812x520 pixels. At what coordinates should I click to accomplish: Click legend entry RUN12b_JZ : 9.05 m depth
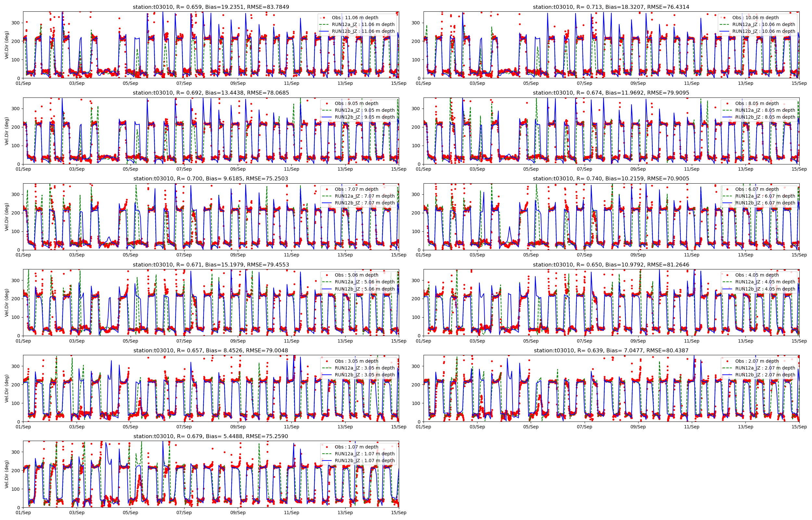364,117
